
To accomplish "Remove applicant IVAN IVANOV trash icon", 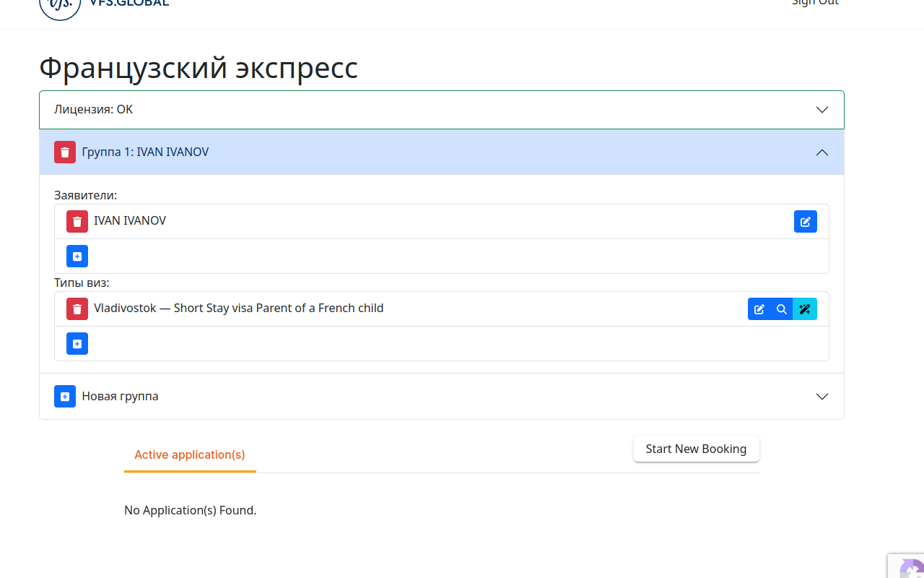I will 77,222.
